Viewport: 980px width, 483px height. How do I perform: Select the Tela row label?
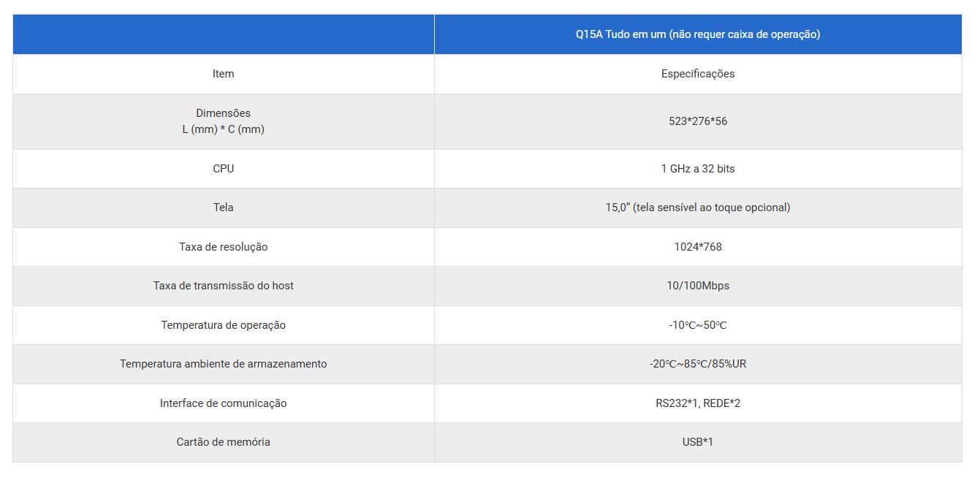(223, 208)
